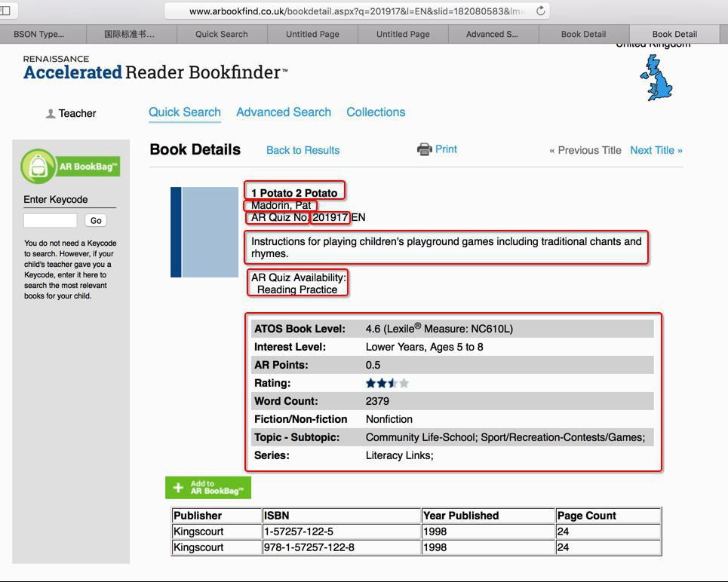The image size is (728, 582).
Task: Go Back to Results
Action: [303, 150]
